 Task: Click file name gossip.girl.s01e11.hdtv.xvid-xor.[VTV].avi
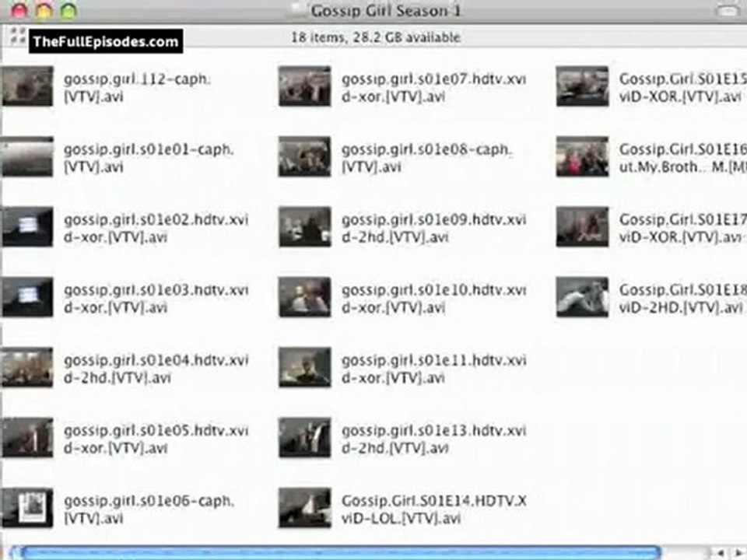click(434, 369)
